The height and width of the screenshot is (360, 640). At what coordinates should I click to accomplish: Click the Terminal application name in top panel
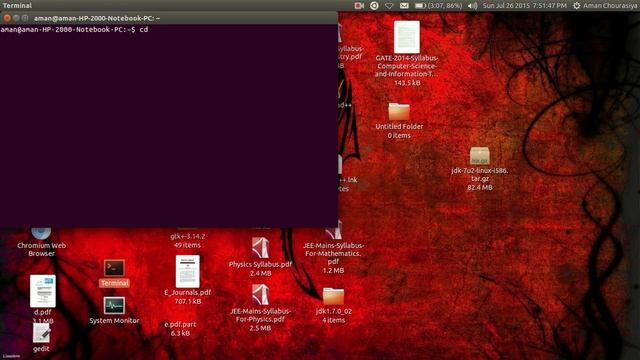[17, 6]
